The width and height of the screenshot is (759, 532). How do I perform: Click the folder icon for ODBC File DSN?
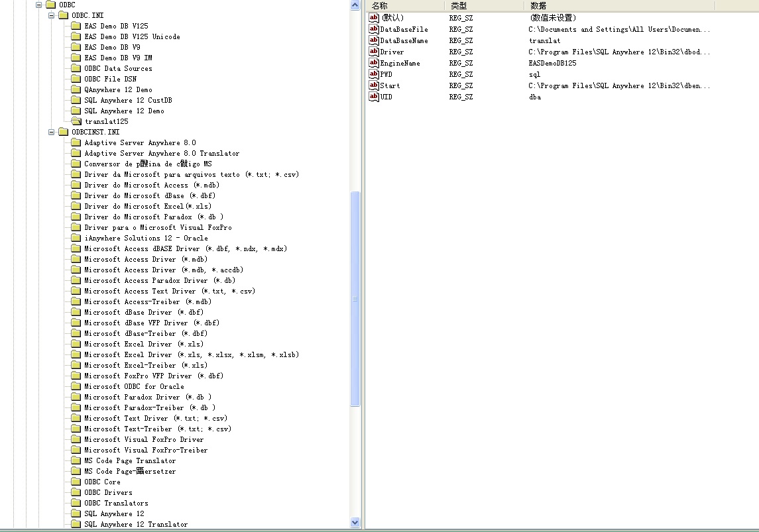point(76,79)
